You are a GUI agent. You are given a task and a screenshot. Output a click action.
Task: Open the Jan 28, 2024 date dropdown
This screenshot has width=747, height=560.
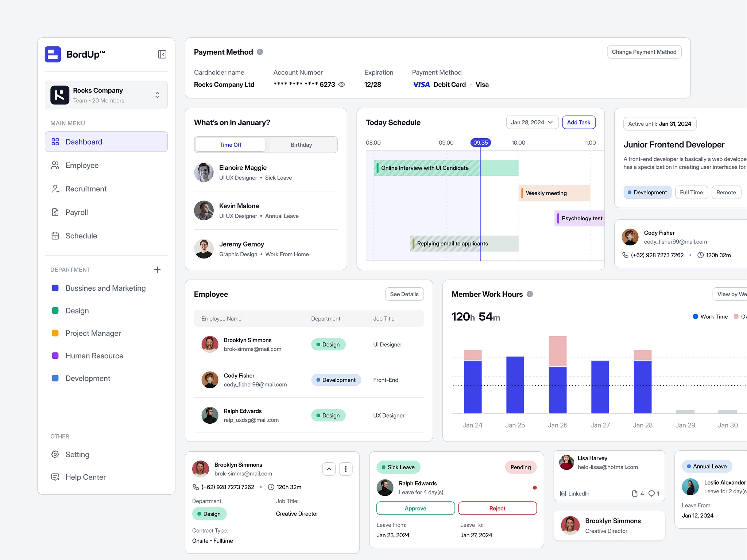(532, 122)
